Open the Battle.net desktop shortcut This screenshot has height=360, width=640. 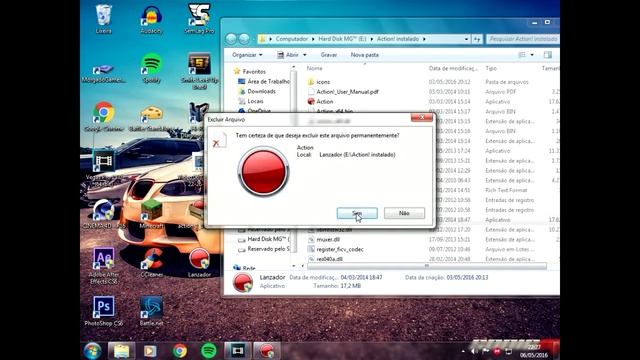pos(151,311)
